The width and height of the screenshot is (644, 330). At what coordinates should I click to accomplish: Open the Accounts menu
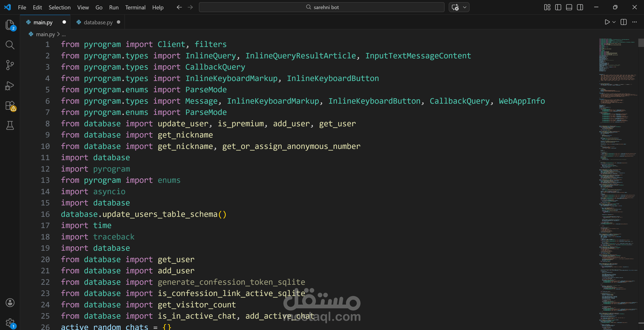point(10,302)
